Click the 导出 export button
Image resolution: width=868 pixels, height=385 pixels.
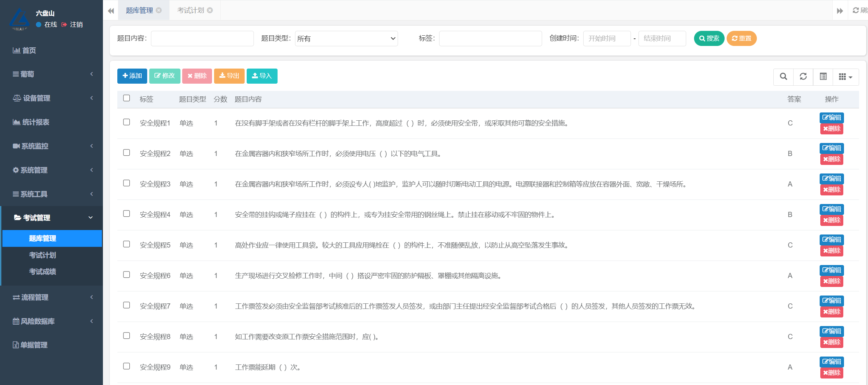click(x=229, y=76)
